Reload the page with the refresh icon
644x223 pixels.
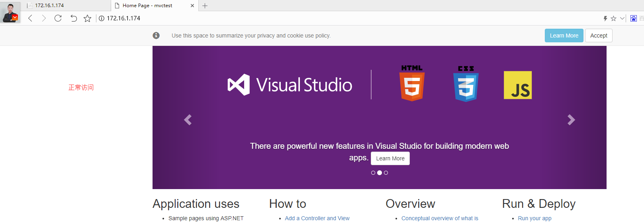click(x=58, y=18)
